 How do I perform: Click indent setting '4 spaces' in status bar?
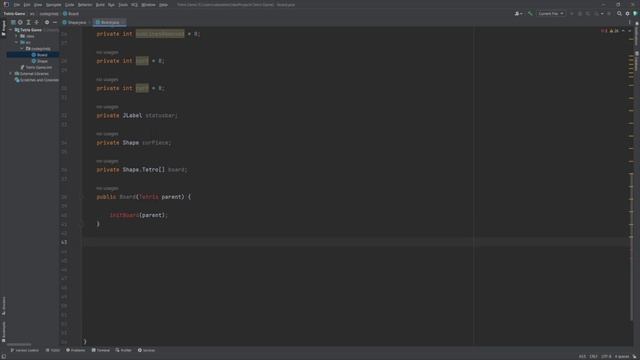pyautogui.click(x=622, y=357)
